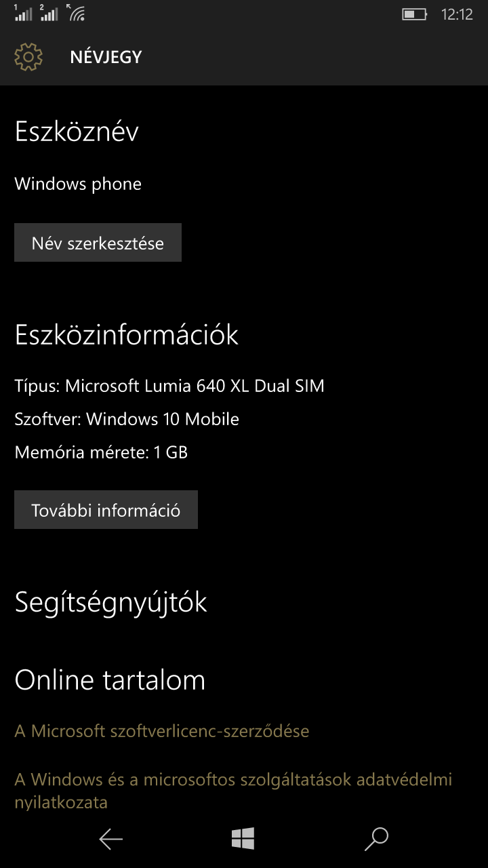Image resolution: width=488 pixels, height=868 pixels.
Task: Open search with the magnifier icon
Action: 376,839
